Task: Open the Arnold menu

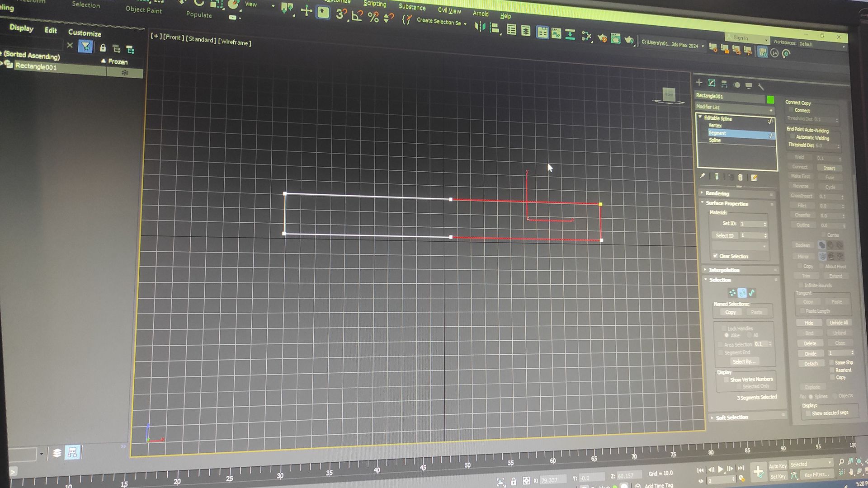Action: tap(481, 14)
